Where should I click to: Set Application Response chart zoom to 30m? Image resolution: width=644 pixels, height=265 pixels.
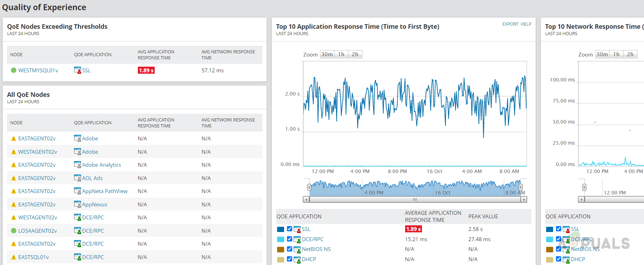click(327, 54)
